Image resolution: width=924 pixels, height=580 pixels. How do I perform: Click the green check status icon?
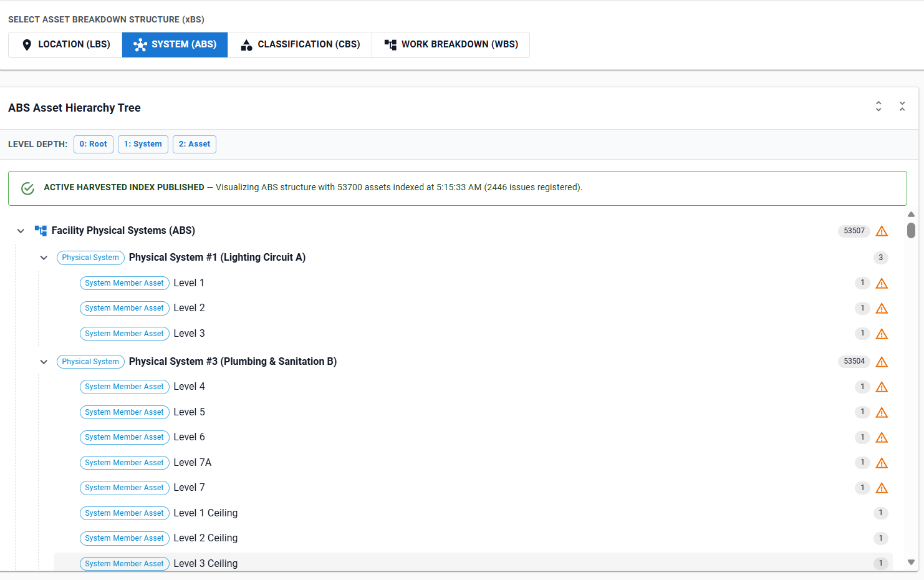27,188
